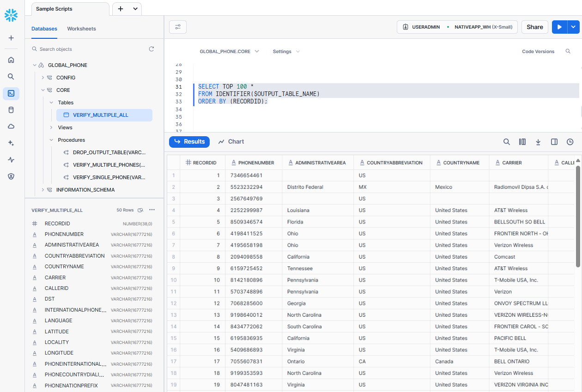Image resolution: width=582 pixels, height=392 pixels.
Task: Click the plus Create icon in left sidebar
Action: (x=11, y=38)
